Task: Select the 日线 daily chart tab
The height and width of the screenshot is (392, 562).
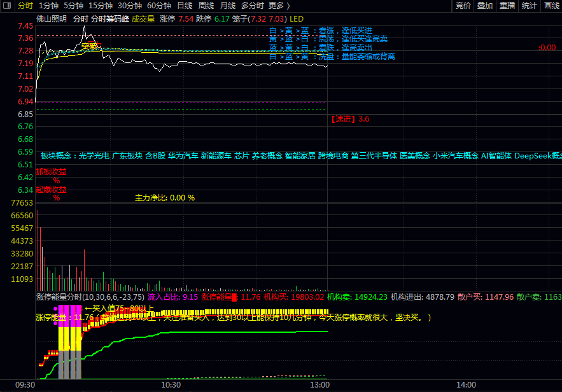Action: point(185,6)
